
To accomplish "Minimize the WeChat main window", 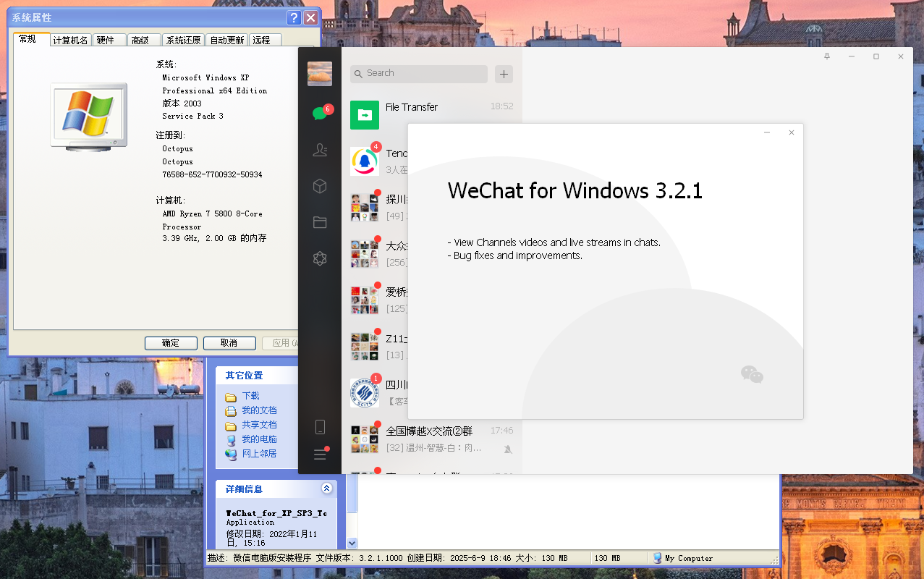I will click(852, 56).
